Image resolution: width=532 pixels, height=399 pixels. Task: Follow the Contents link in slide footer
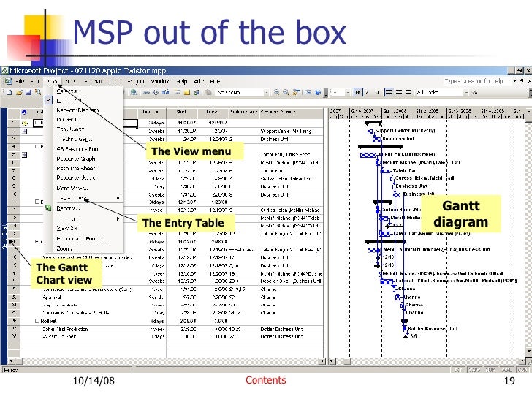tap(266, 380)
